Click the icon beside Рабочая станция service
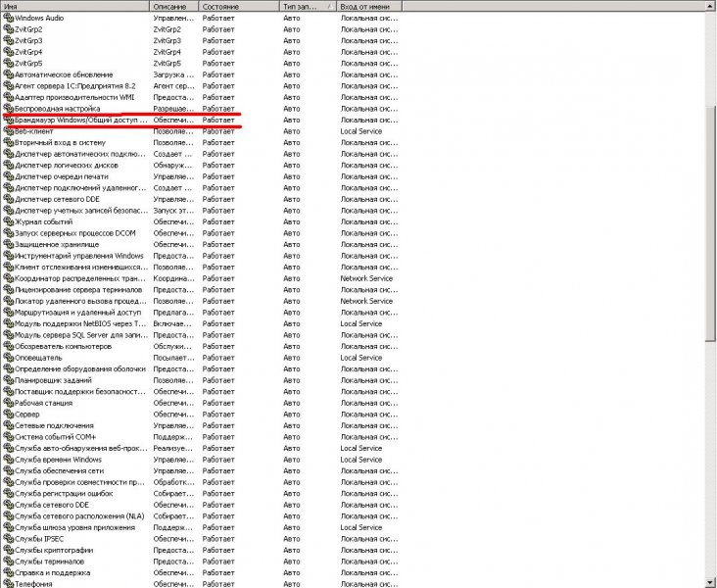717x588 pixels. pyautogui.click(x=8, y=403)
